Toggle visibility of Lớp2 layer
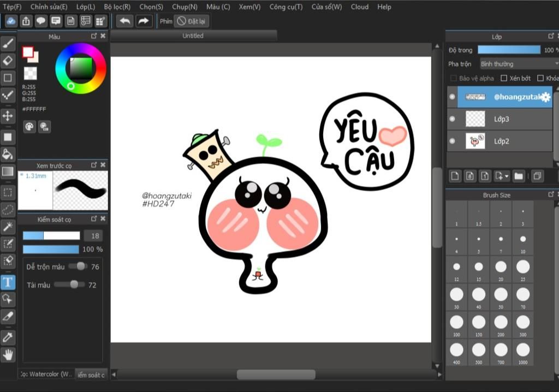 (453, 141)
